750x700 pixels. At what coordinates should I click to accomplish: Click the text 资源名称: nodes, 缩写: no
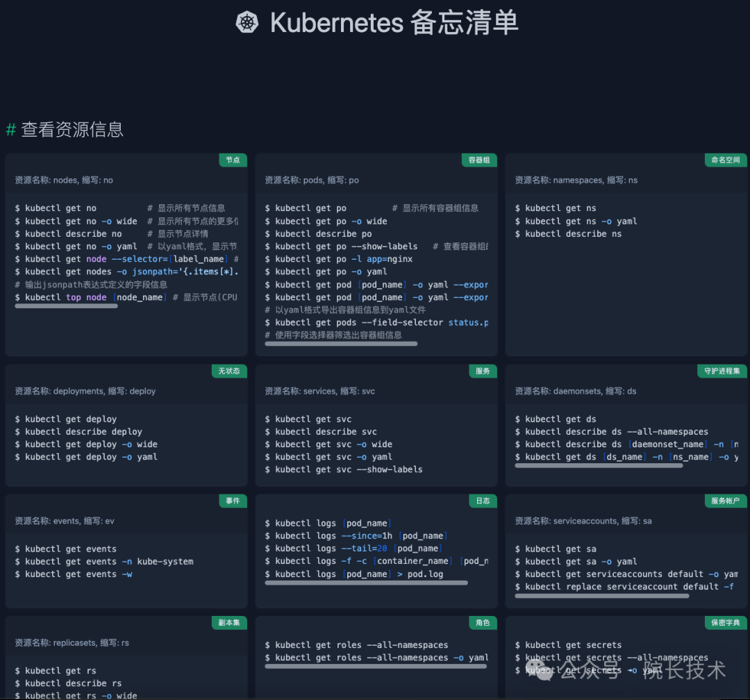pyautogui.click(x=64, y=181)
